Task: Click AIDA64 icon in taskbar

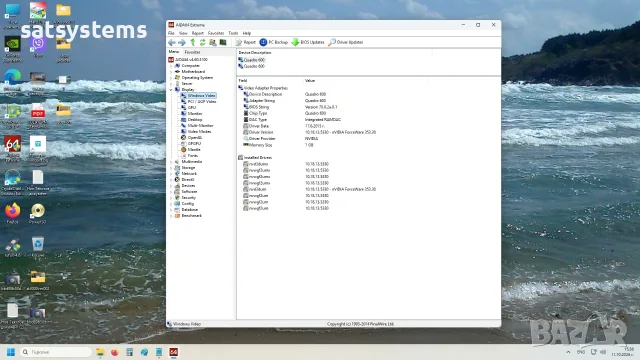Action: (x=173, y=352)
